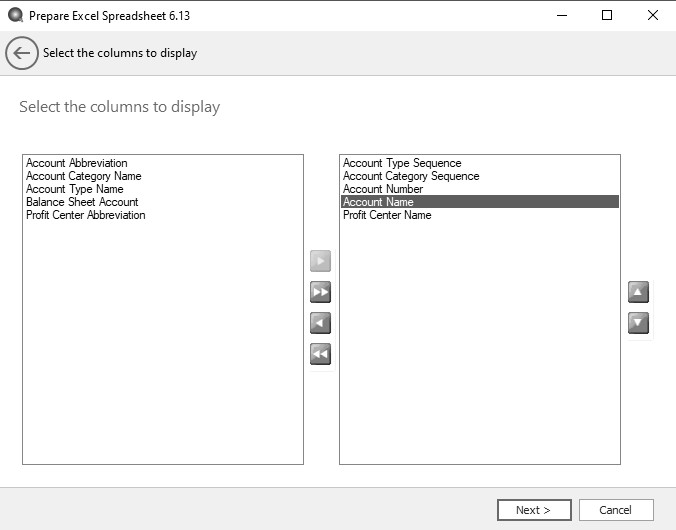Click the move all columns right button

point(320,292)
